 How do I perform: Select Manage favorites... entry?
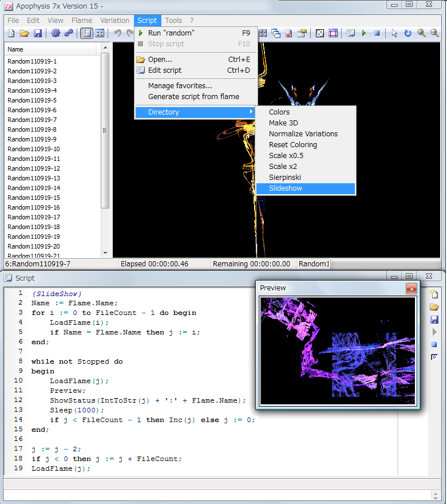(196, 86)
